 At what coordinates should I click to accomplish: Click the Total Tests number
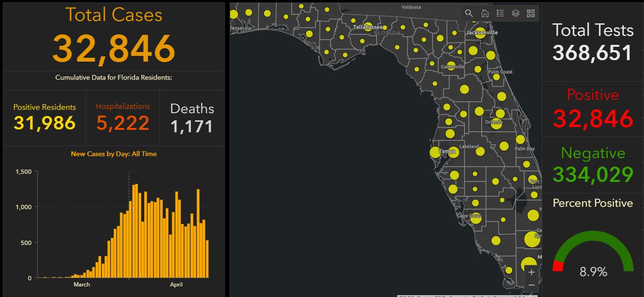tap(592, 53)
